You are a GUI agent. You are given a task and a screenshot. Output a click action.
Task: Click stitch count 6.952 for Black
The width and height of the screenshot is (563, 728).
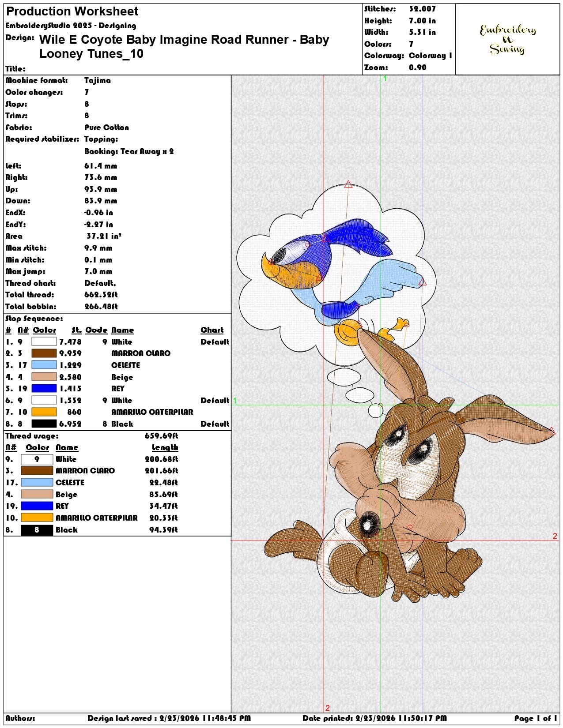[70, 424]
